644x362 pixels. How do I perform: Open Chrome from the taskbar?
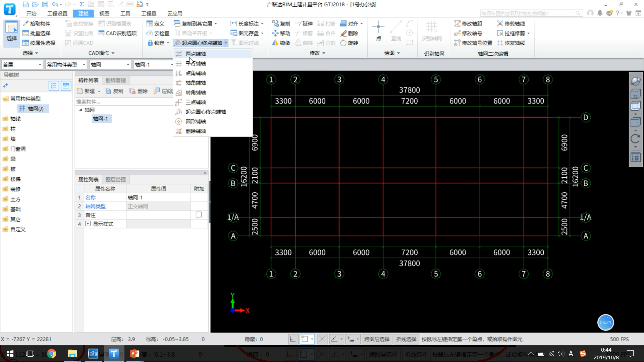[51, 354]
